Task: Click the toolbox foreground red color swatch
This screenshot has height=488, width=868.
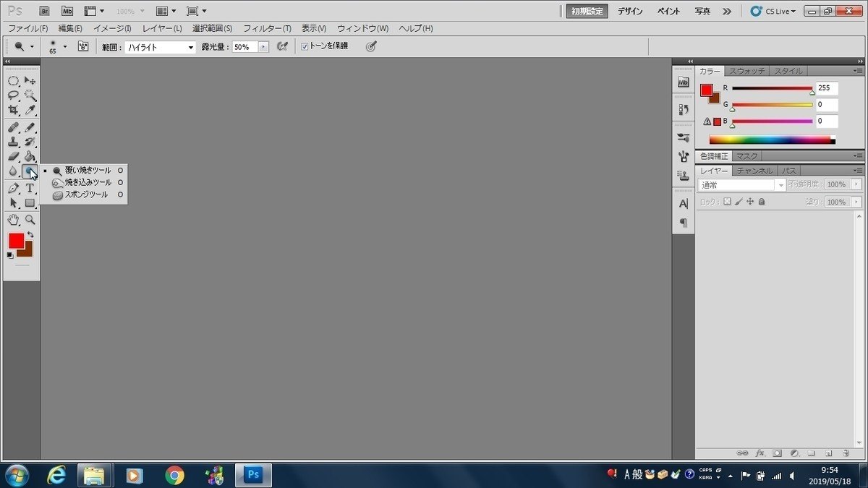Action: click(x=16, y=241)
